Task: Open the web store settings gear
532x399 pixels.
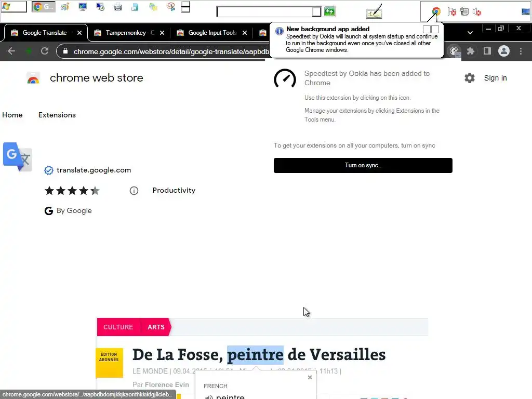Action: pos(470,78)
